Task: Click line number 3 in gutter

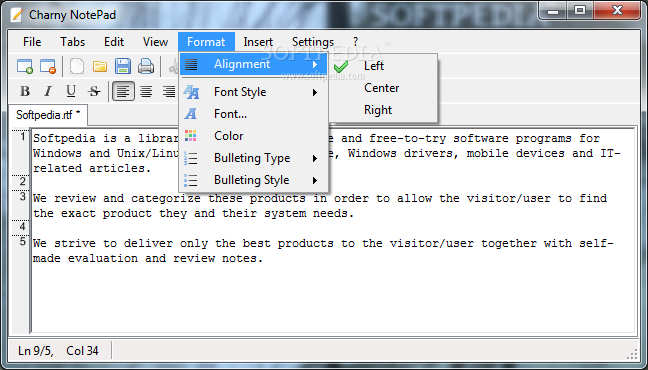Action: click(x=23, y=197)
